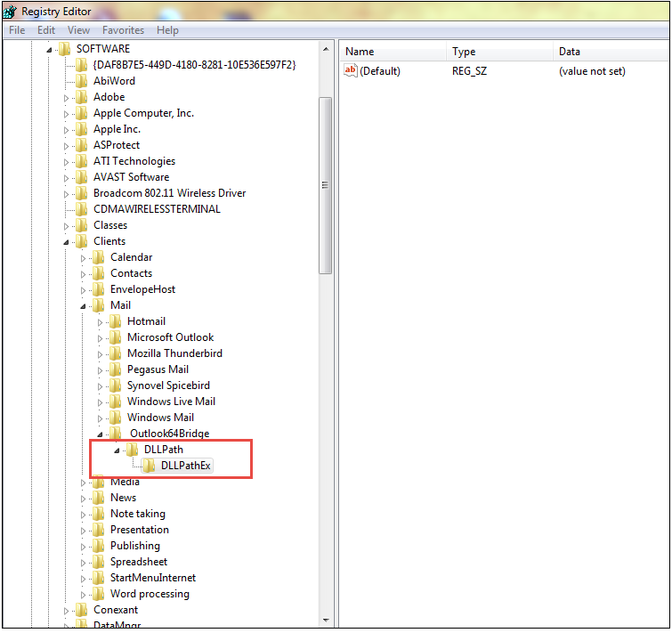
Task: Click the tree pane vertical scrollbar thumb
Action: (x=326, y=185)
